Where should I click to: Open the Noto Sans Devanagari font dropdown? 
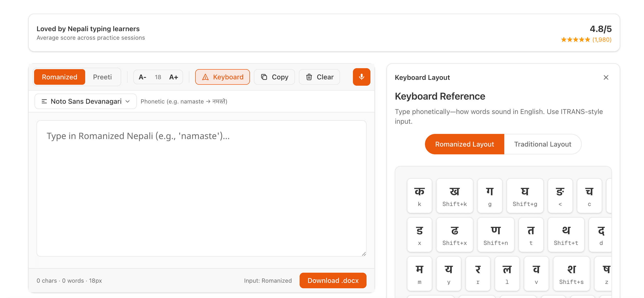pyautogui.click(x=85, y=101)
